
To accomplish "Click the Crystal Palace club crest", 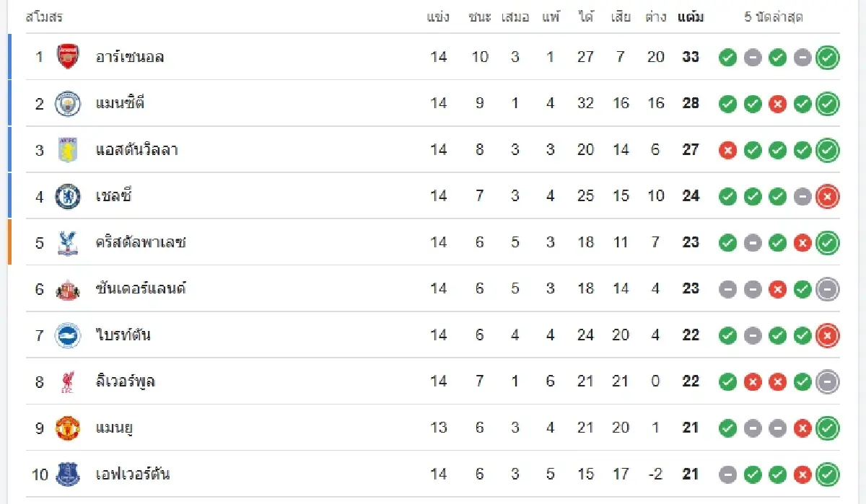I will tap(68, 242).
